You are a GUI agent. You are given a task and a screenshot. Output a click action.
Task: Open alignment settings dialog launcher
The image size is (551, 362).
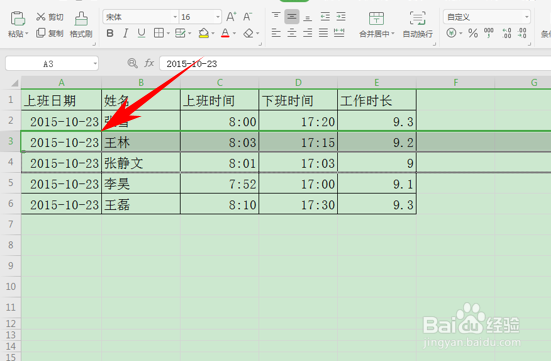[434, 44]
